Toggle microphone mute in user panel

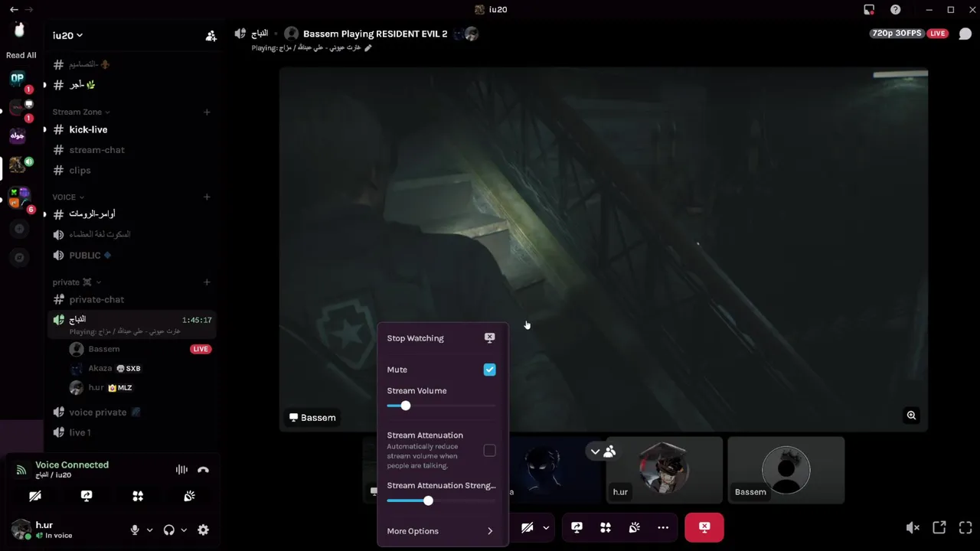pyautogui.click(x=135, y=530)
